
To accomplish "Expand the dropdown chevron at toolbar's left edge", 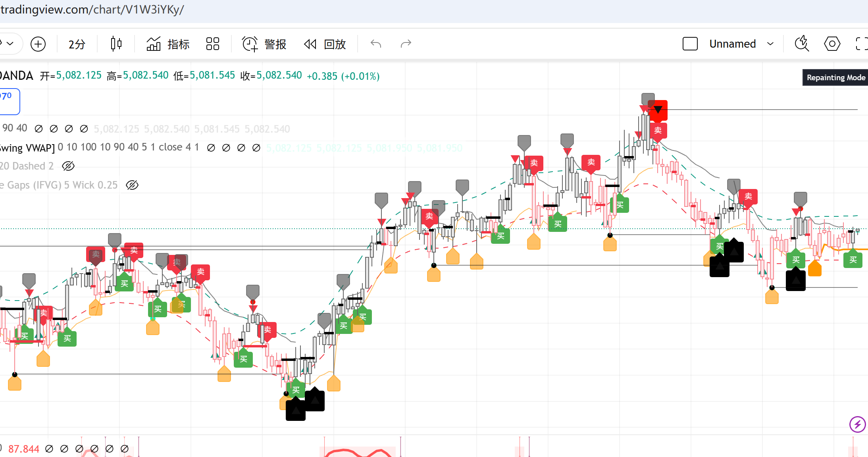I will point(10,44).
